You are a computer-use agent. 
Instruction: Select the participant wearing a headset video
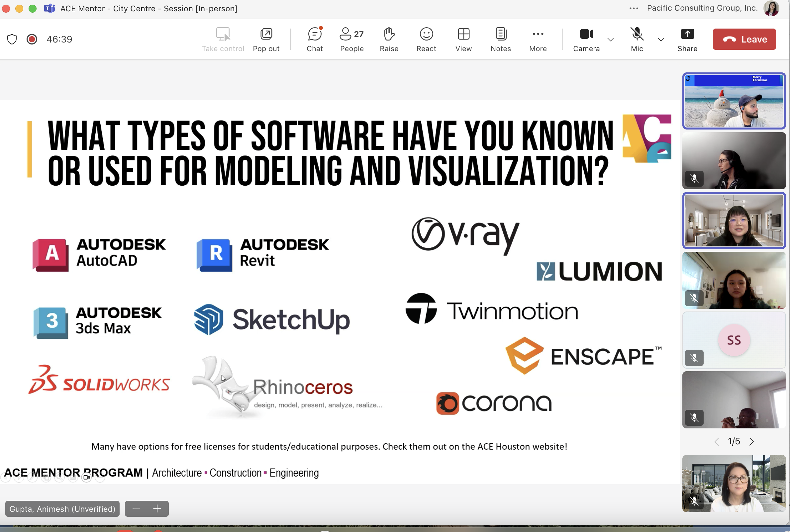[x=734, y=161]
